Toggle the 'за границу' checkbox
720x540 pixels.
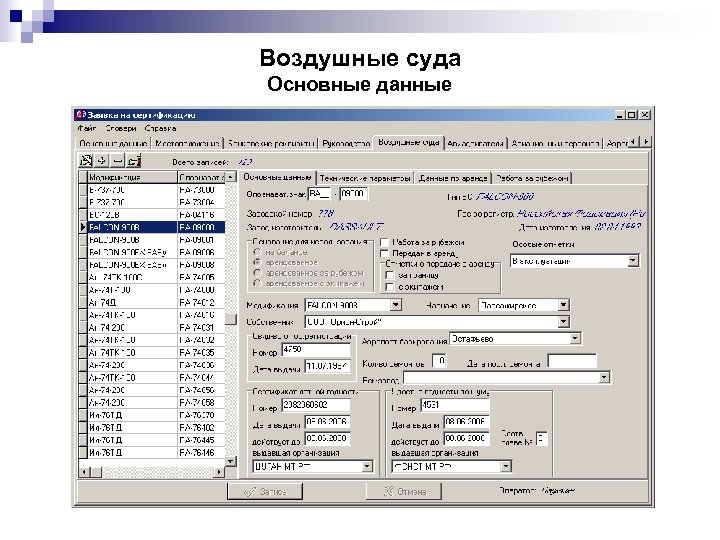coord(390,275)
